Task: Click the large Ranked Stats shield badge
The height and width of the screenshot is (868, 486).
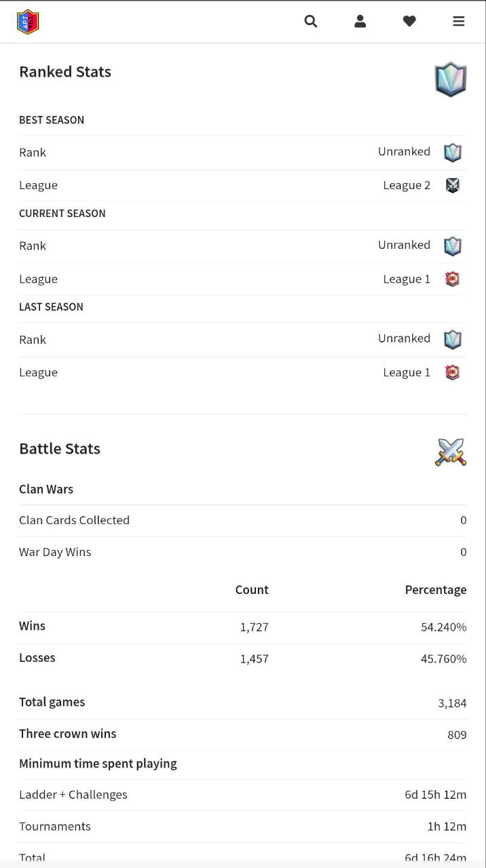Action: tap(451, 79)
